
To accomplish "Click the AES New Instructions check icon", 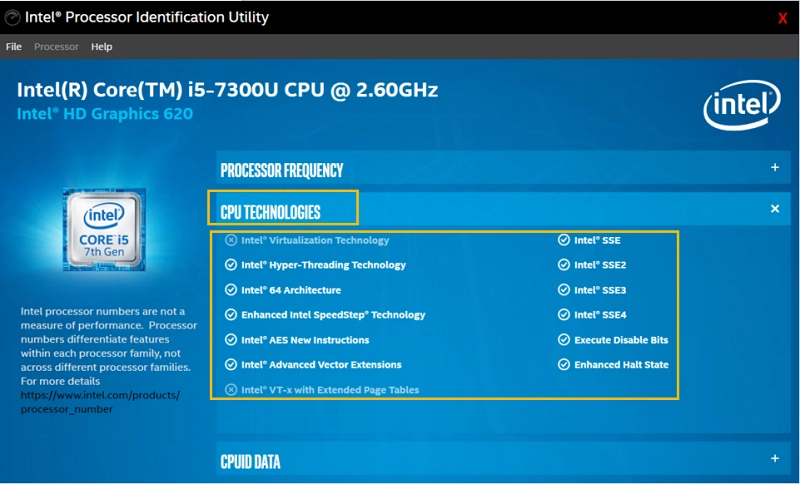I will [231, 340].
